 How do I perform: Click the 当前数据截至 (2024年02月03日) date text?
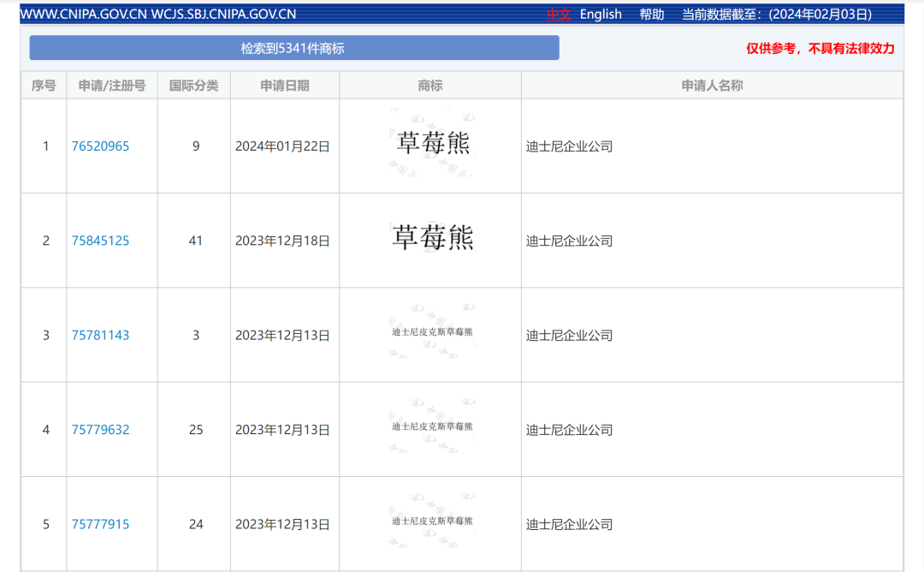click(777, 15)
